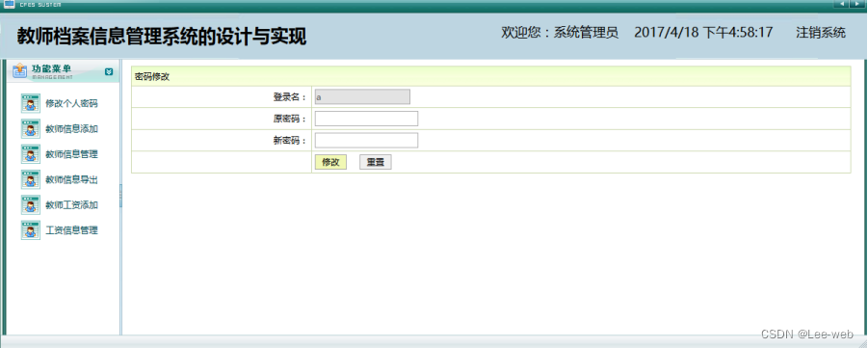Image resolution: width=868 pixels, height=348 pixels.
Task: Click the left arrow button top right
Action: point(841,4)
